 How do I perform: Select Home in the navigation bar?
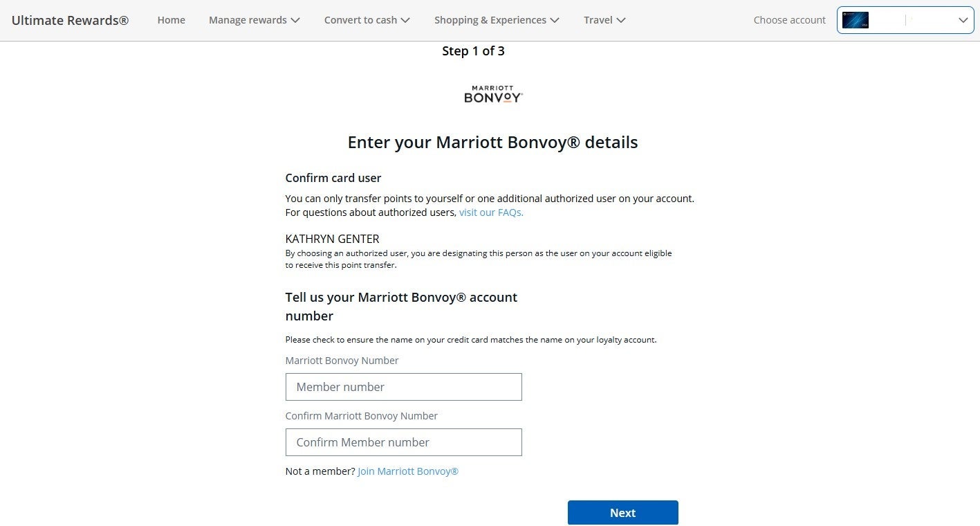tap(171, 20)
